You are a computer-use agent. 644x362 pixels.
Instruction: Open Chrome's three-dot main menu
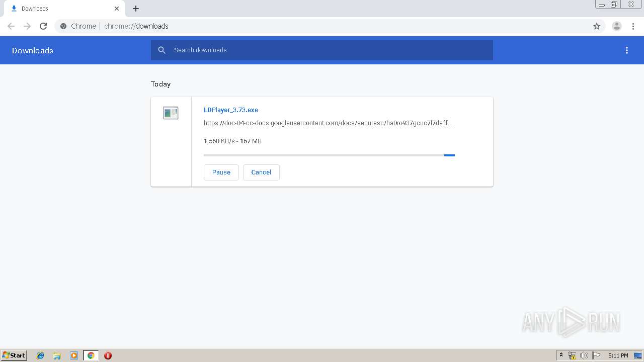[x=633, y=26]
